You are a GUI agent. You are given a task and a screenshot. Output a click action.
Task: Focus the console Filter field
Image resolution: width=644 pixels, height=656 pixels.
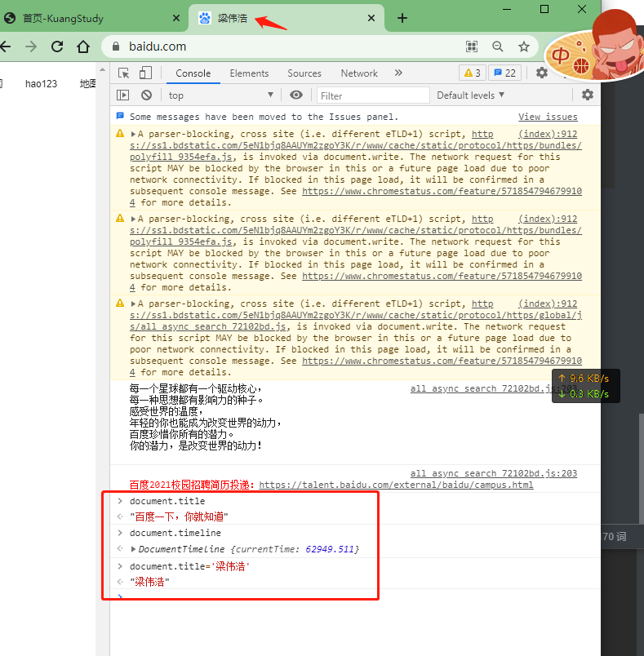tap(373, 95)
